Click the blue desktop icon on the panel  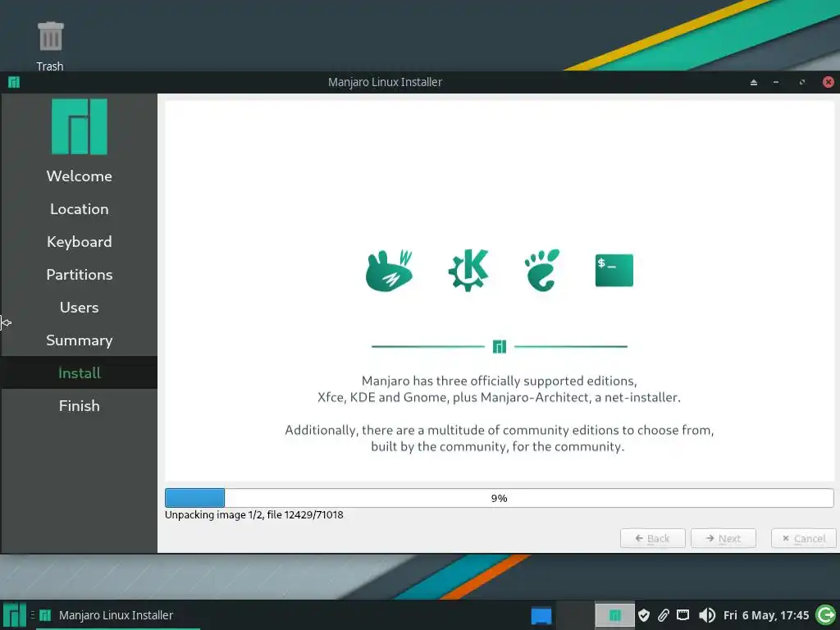(x=541, y=615)
